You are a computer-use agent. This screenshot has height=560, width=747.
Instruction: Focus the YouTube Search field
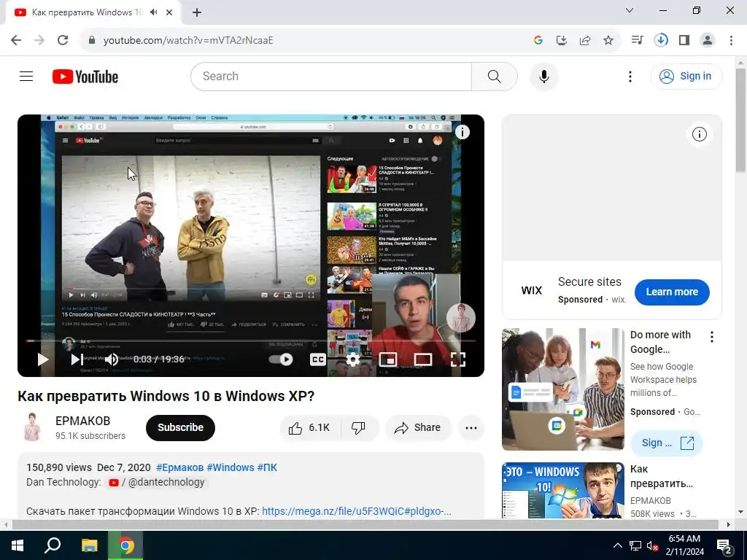click(x=331, y=76)
